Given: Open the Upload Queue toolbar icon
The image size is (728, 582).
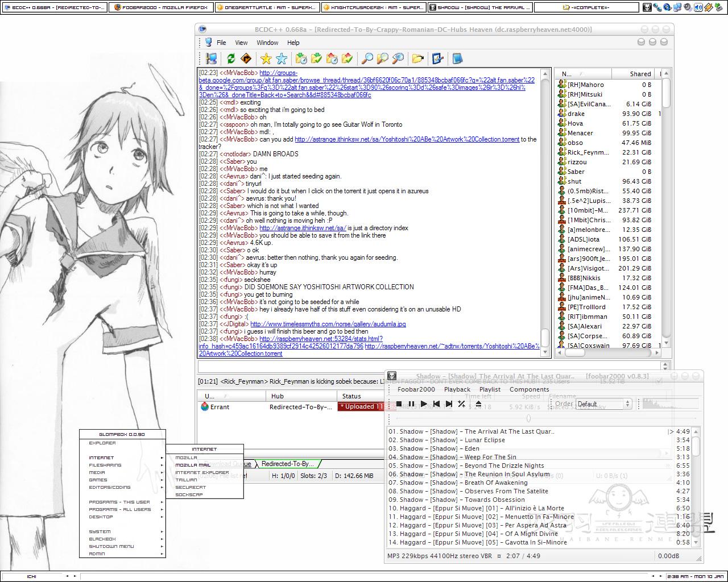Looking at the screenshot, I should (x=332, y=58).
